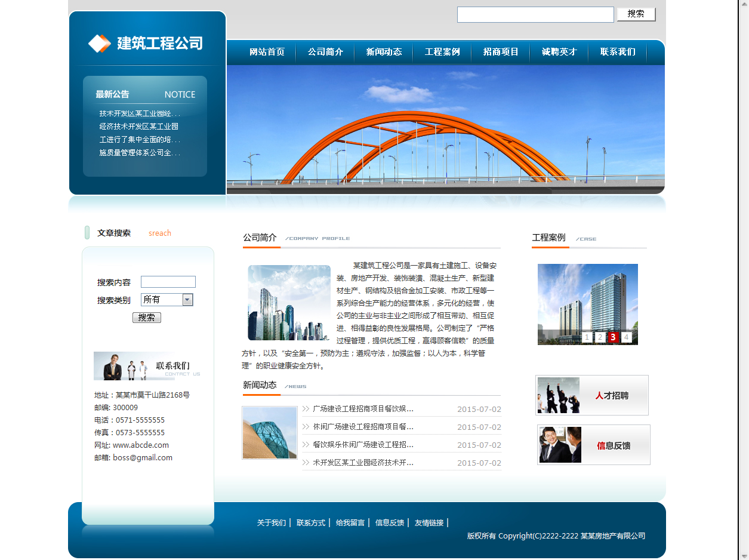Click the top search text field
749x560 pixels.
tap(535, 14)
